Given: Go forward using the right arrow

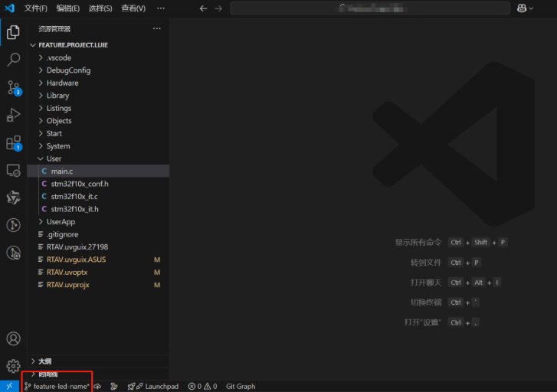Looking at the screenshot, I should [218, 8].
